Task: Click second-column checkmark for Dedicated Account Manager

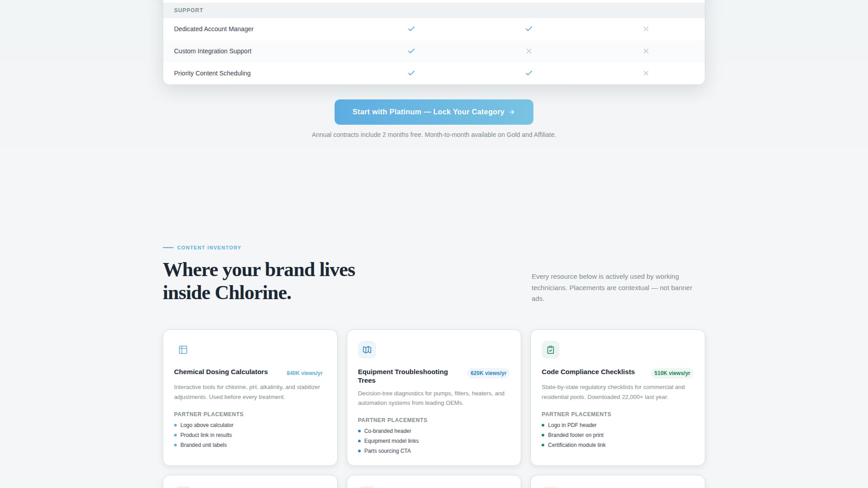Action: click(x=529, y=29)
